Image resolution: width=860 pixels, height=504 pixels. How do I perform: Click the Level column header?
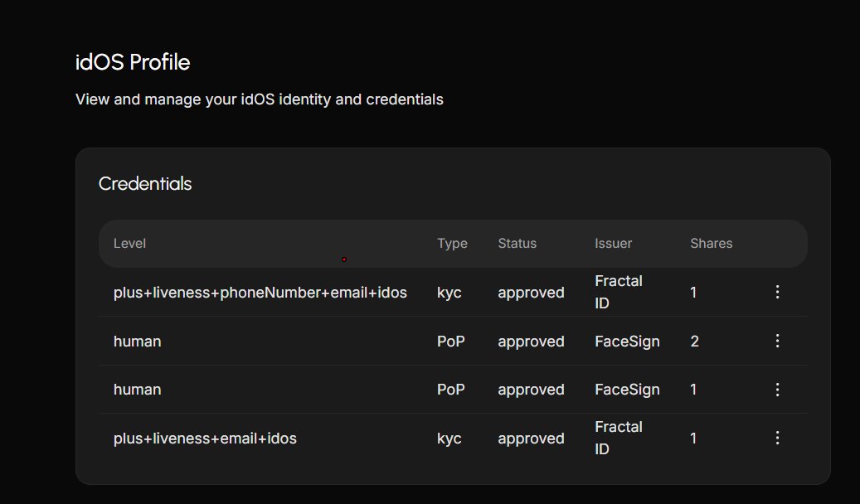coord(129,244)
